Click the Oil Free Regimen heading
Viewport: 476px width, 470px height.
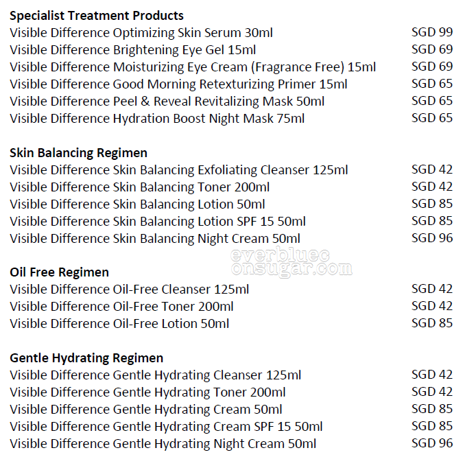pos(59,272)
